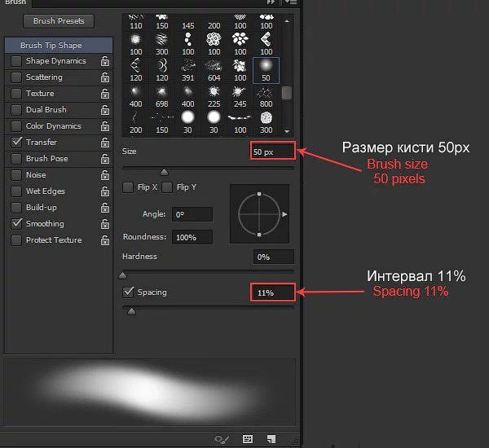Turn on the Texture checkbox
The width and height of the screenshot is (489, 448).
point(16,94)
